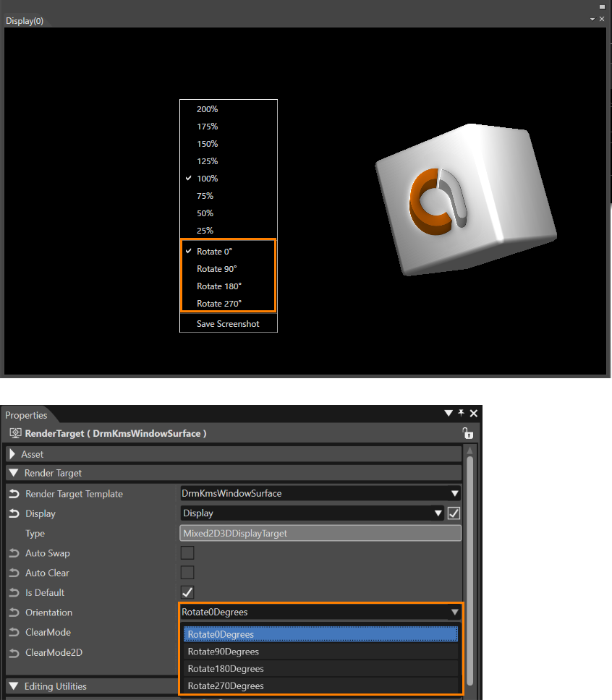Open Properties panel options arrow
Screen dimensions: 612x700
[x=449, y=413]
